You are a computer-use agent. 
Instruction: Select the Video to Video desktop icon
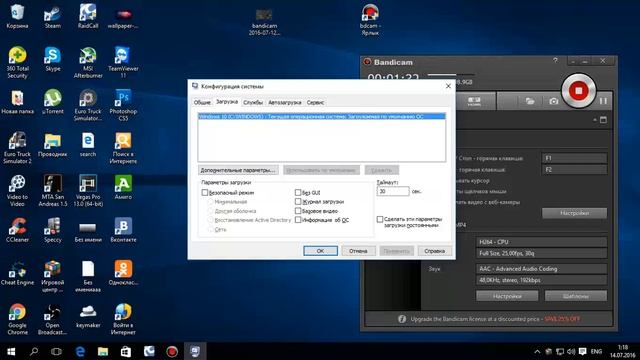(17, 191)
